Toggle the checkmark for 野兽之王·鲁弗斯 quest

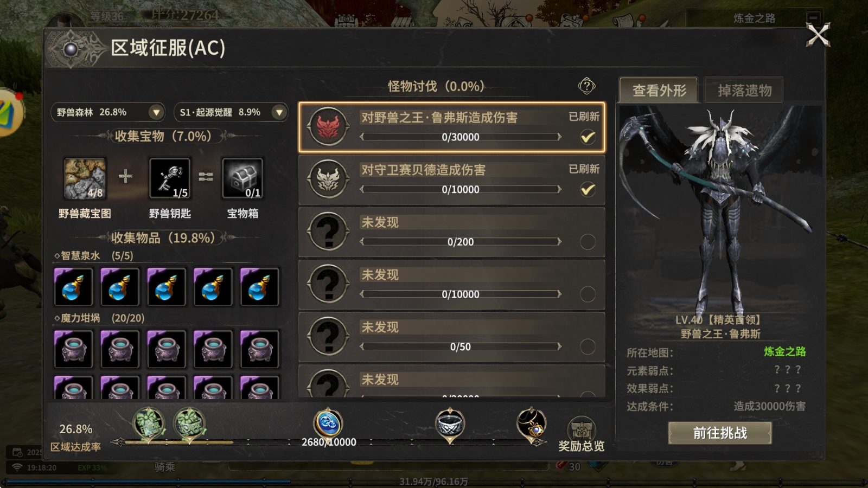point(588,137)
